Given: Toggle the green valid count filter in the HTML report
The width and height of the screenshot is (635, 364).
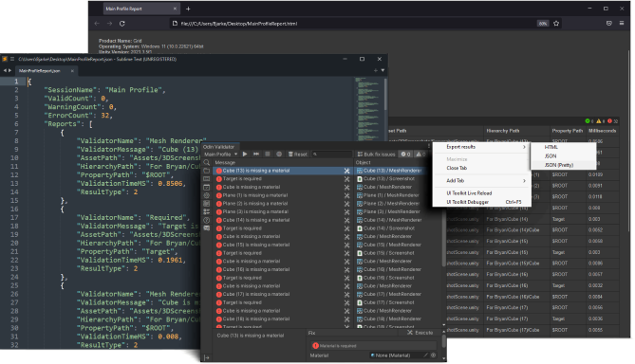Looking at the screenshot, I should 588,121.
